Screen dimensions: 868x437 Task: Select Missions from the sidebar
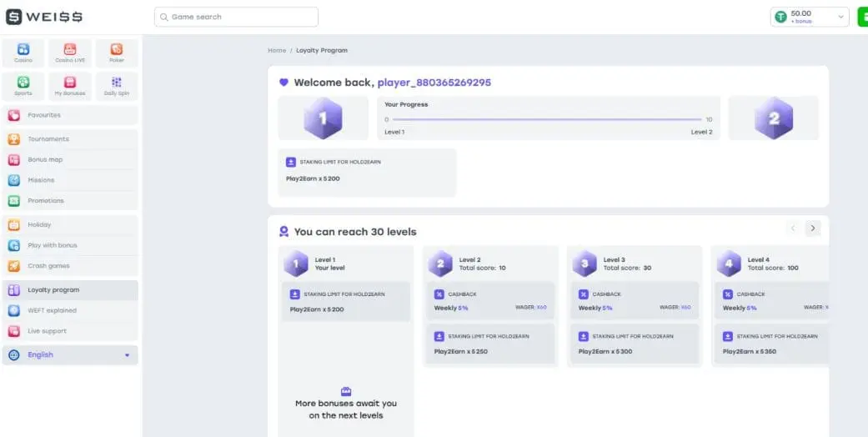(41, 180)
